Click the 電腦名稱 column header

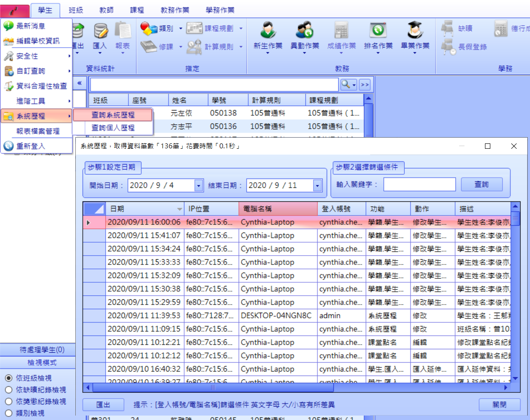pos(278,209)
